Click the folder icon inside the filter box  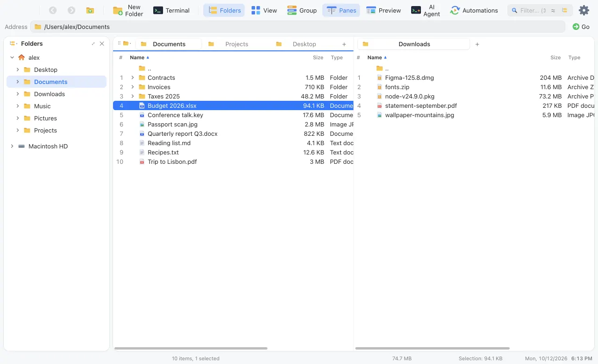click(x=565, y=10)
